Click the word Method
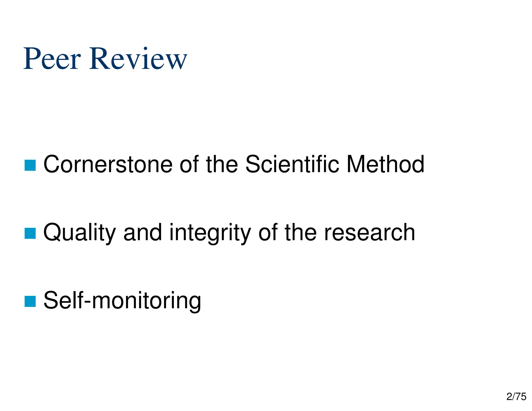The image size is (532, 411). (385, 164)
